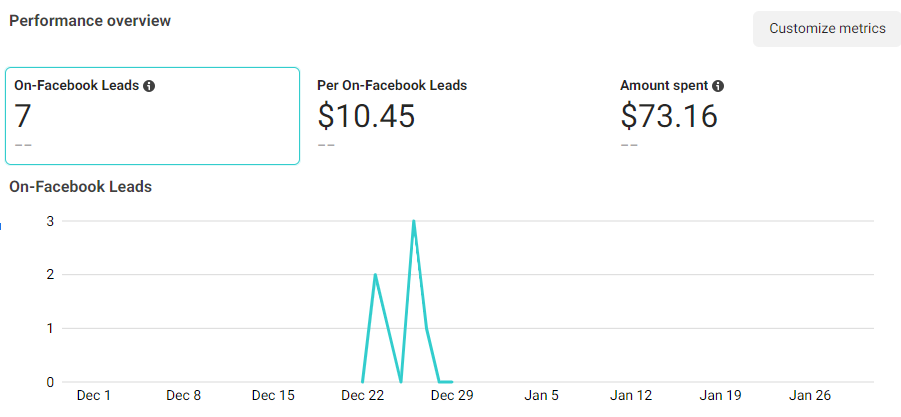Click the chart peak at 3 leads
901x417 pixels.
413,221
